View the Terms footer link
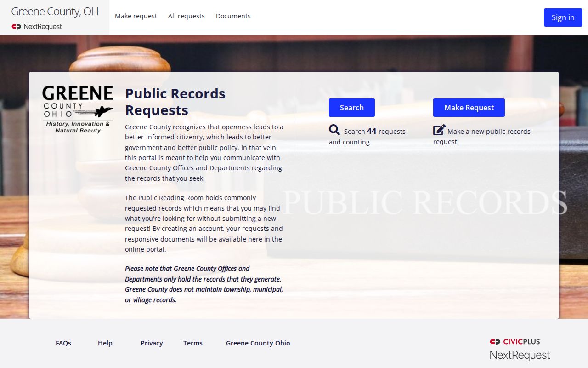The width and height of the screenshot is (588, 368). pos(193,343)
